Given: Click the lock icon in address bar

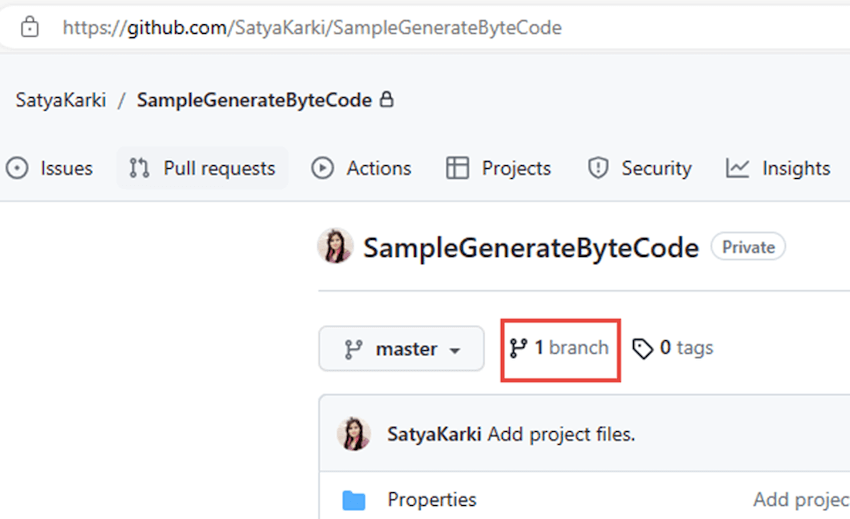Looking at the screenshot, I should [x=30, y=27].
